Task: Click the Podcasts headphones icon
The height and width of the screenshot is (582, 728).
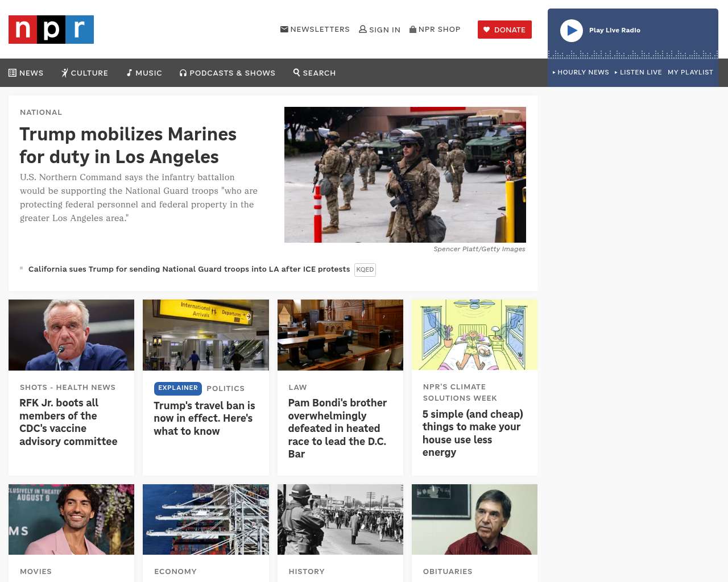Action: (183, 73)
